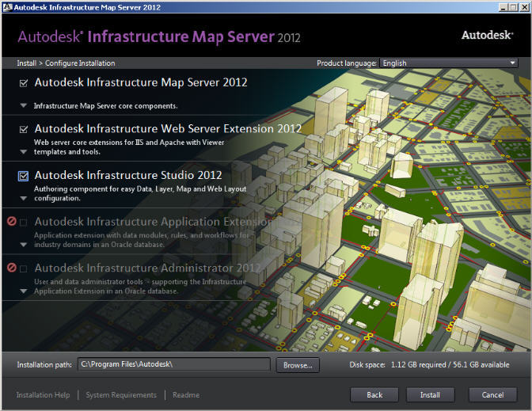Select the Autodesk Infrastructure Map Server 2012 title
Screen dimensions: 532x411
point(141,82)
